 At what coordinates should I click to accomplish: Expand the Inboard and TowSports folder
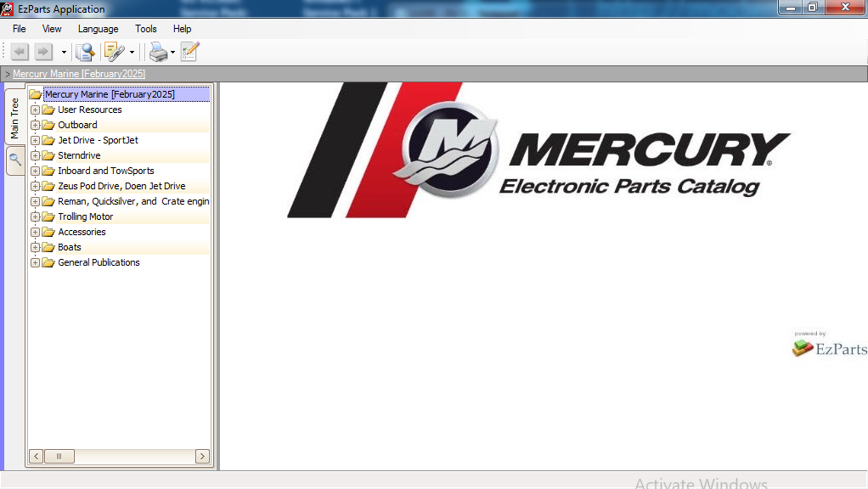[35, 171]
